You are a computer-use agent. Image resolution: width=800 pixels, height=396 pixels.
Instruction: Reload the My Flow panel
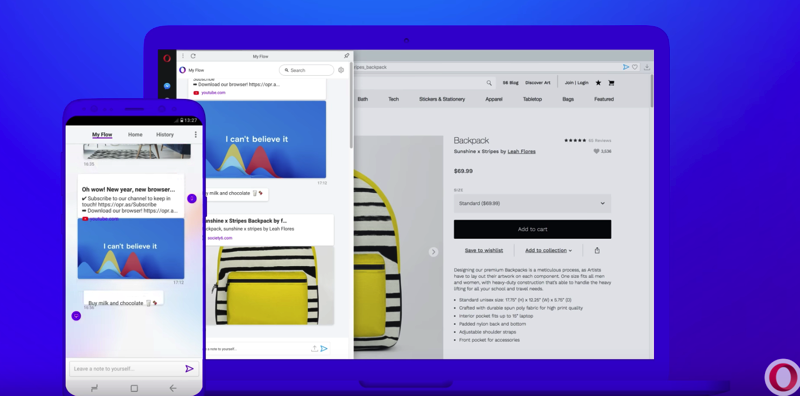point(193,56)
